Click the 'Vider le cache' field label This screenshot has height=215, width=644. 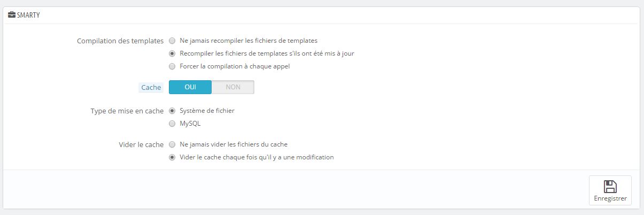point(141,144)
